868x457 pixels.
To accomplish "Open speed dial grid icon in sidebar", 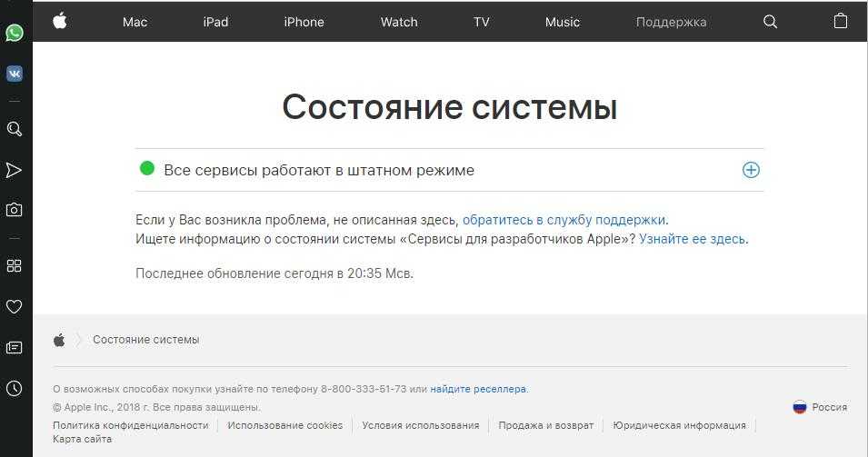I will pos(15,266).
